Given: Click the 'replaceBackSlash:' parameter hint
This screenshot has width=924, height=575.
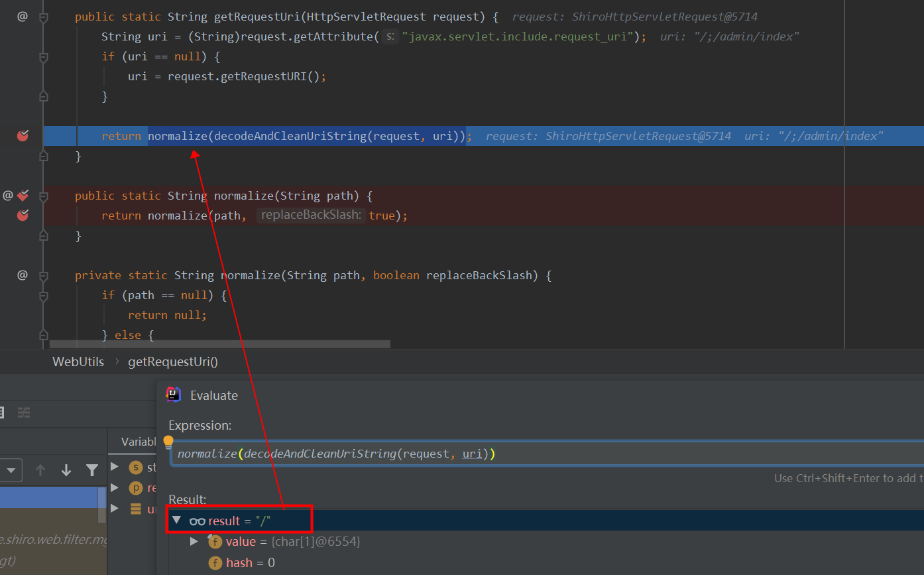Looking at the screenshot, I should click(x=311, y=216).
